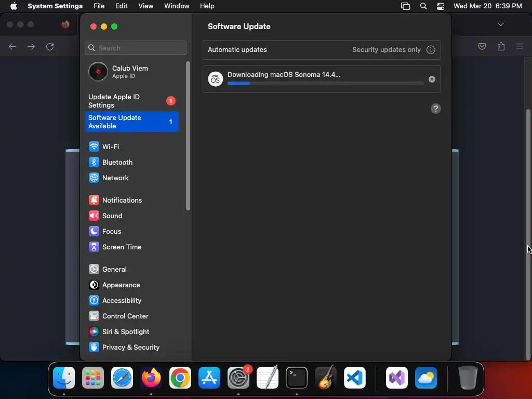Cancel the macOS Sonoma download
532x399 pixels.
coord(432,79)
